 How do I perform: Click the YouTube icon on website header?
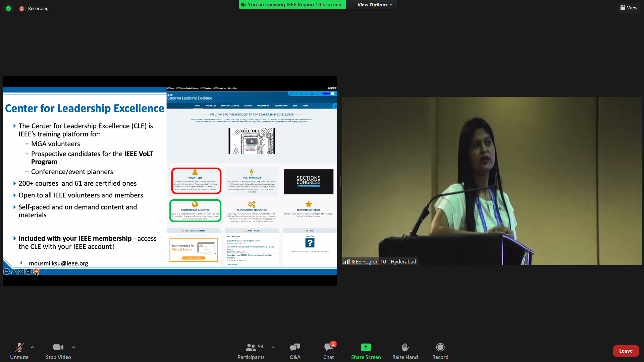coord(312,94)
